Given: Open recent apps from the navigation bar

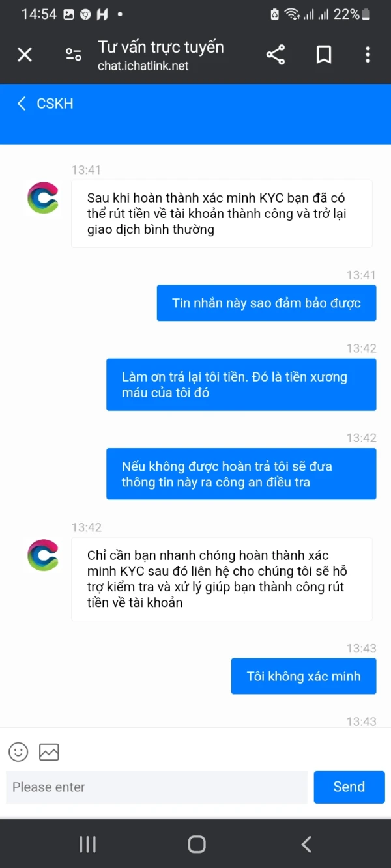Looking at the screenshot, I should (87, 843).
